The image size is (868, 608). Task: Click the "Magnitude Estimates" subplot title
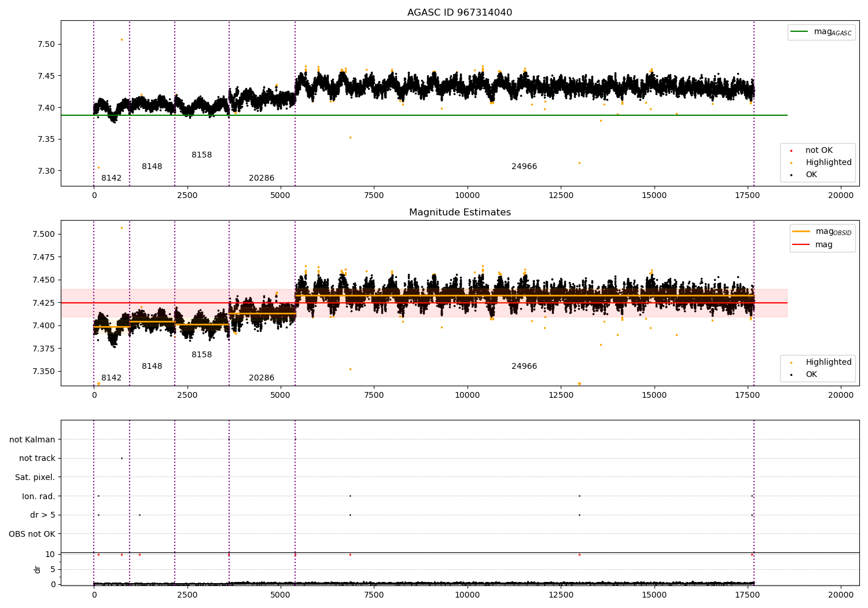click(459, 213)
